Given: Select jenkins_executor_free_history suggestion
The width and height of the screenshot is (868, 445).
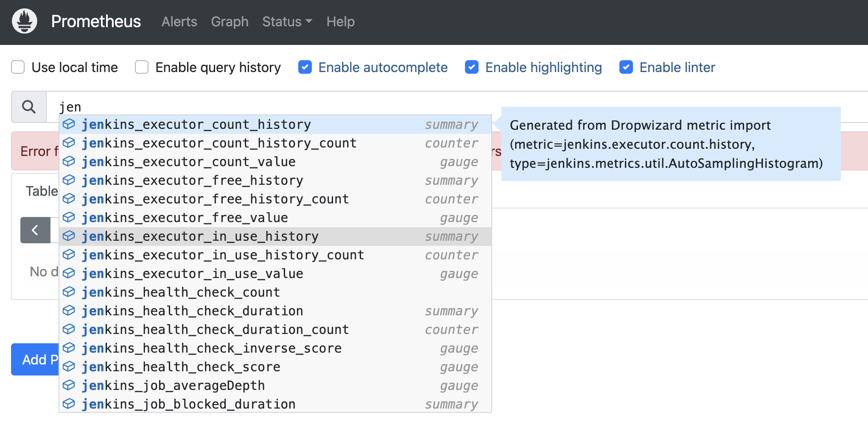Looking at the screenshot, I should (x=275, y=180).
